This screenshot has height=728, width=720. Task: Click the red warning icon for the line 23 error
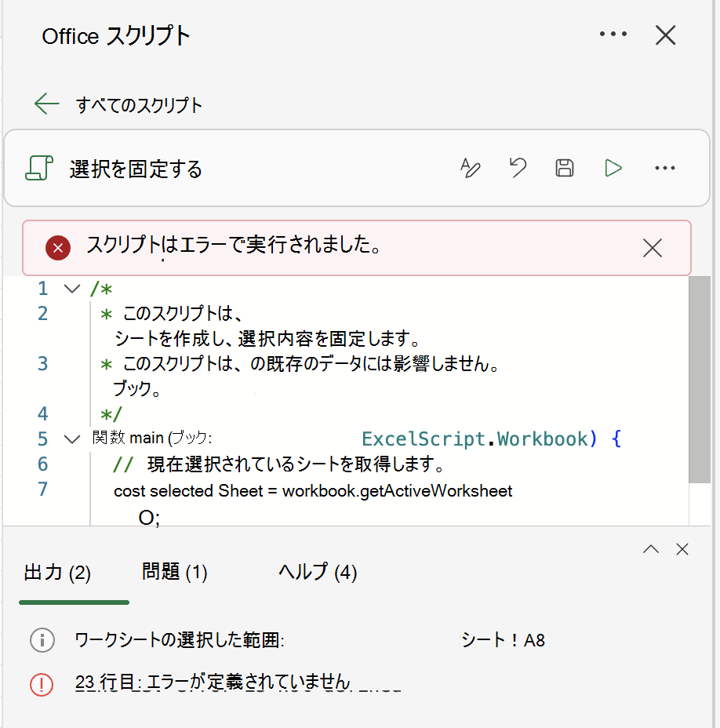[42, 684]
